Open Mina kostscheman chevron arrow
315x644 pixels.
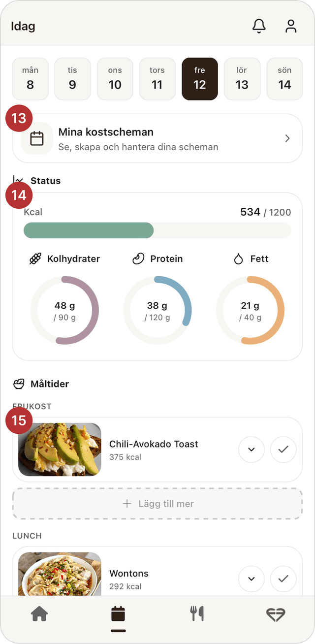tap(287, 139)
